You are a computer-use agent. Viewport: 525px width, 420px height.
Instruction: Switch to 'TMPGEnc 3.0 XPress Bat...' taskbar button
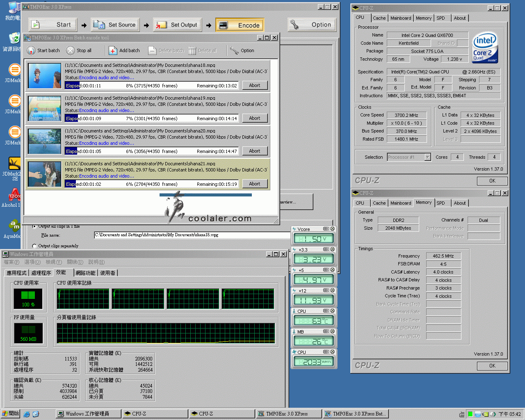tap(355, 414)
